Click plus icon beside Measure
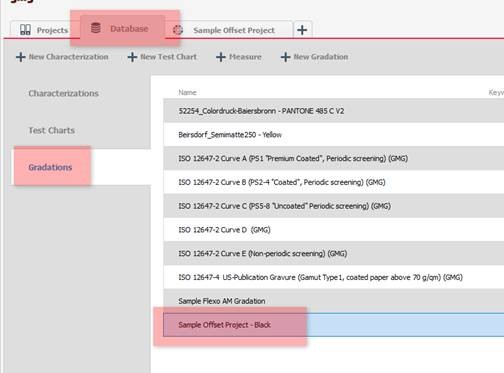Screen dimensions: 504x373 click(221, 57)
